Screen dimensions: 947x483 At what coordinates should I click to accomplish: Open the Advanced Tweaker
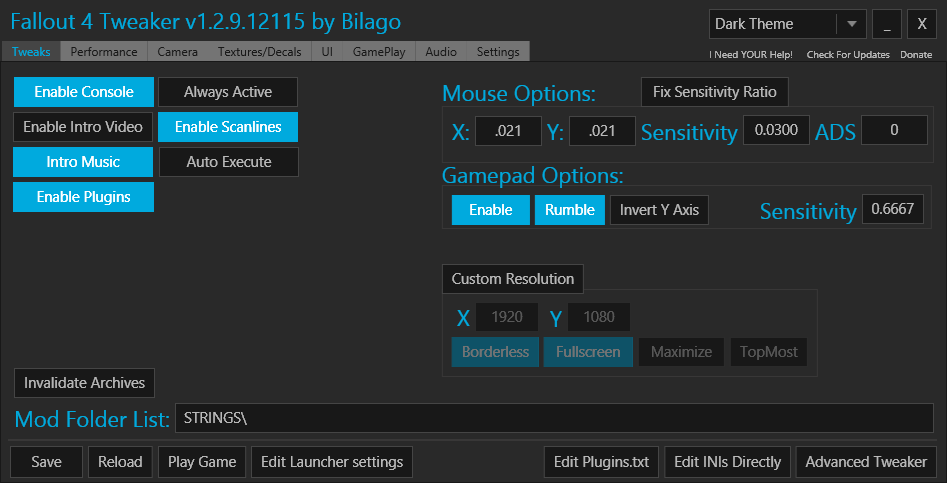[x=866, y=462]
